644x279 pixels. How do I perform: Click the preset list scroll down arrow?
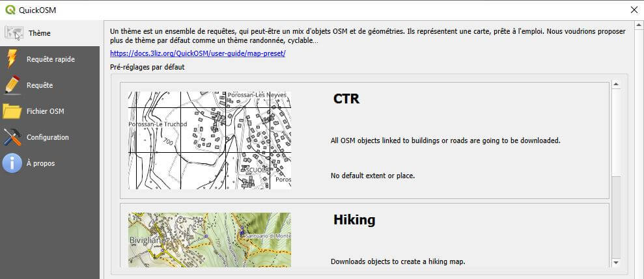pyautogui.click(x=615, y=262)
